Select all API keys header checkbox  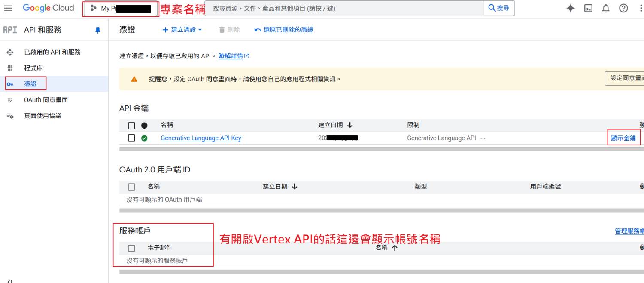point(132,126)
